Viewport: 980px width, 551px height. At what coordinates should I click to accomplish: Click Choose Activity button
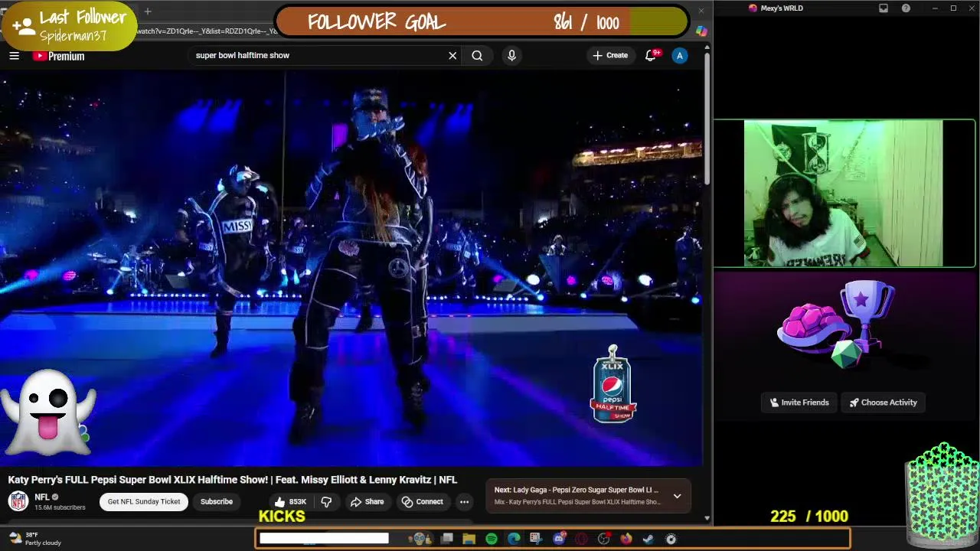click(x=883, y=403)
